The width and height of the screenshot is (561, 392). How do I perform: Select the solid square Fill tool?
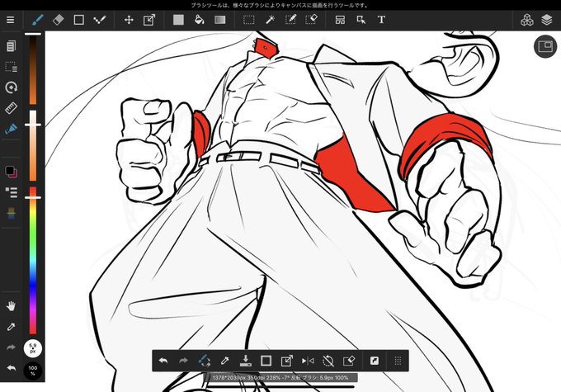pos(178,20)
